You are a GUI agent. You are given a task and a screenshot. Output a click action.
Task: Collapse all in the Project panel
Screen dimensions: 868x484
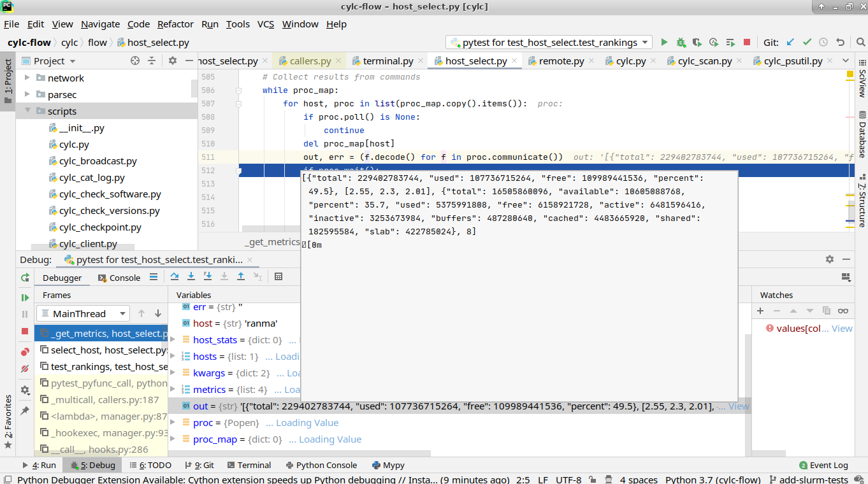point(152,60)
